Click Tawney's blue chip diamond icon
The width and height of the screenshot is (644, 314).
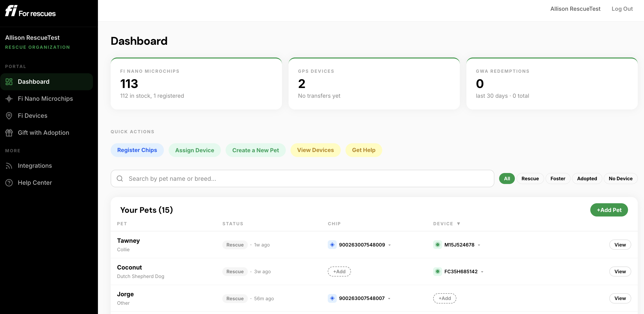332,245
